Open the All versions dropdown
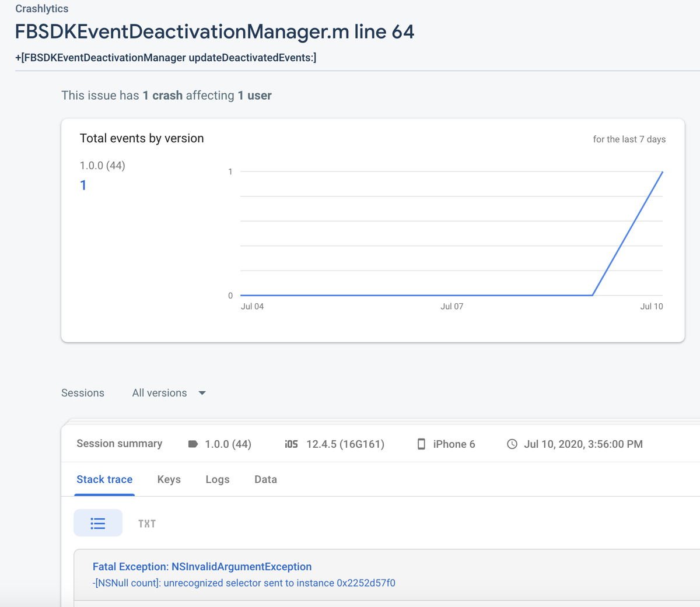This screenshot has width=700, height=607. point(169,392)
